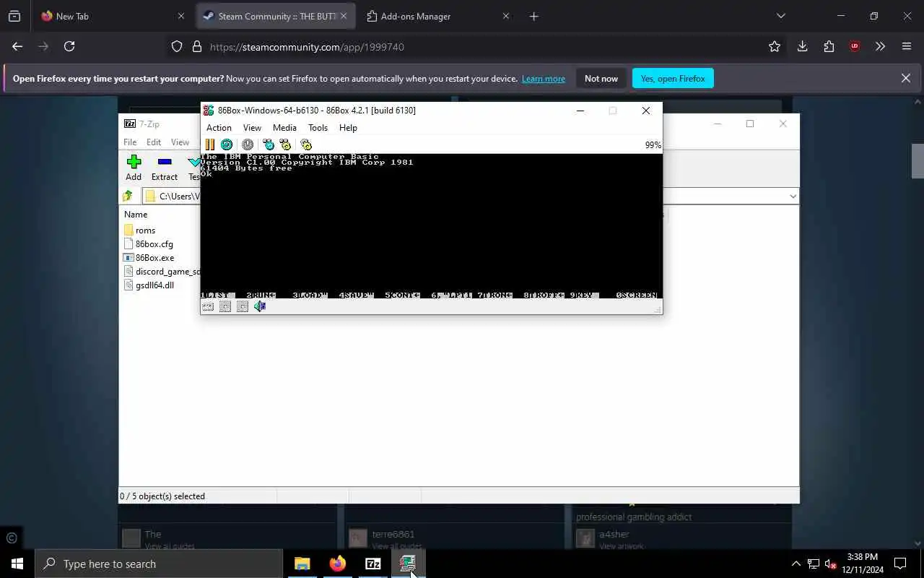
Task: Click the Firefox taskbar icon
Action: pos(338,564)
